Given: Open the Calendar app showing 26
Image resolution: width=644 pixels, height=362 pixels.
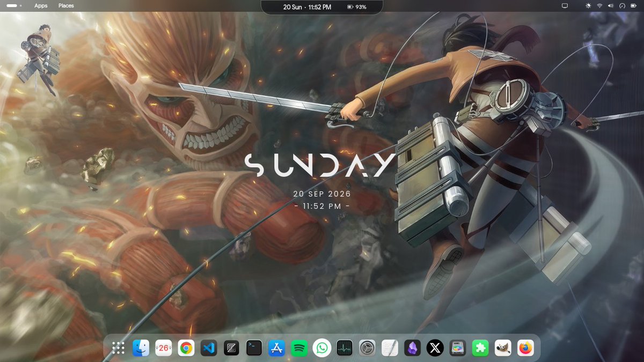Looking at the screenshot, I should [163, 349].
